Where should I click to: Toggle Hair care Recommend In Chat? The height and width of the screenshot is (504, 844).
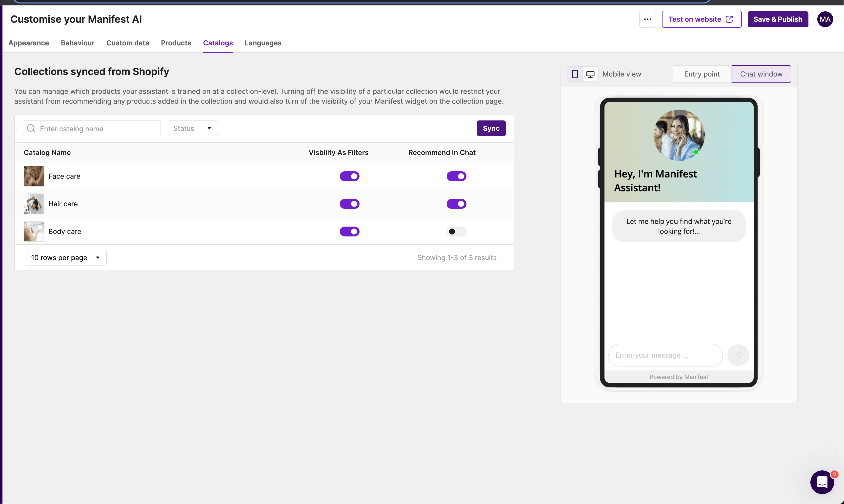tap(456, 204)
